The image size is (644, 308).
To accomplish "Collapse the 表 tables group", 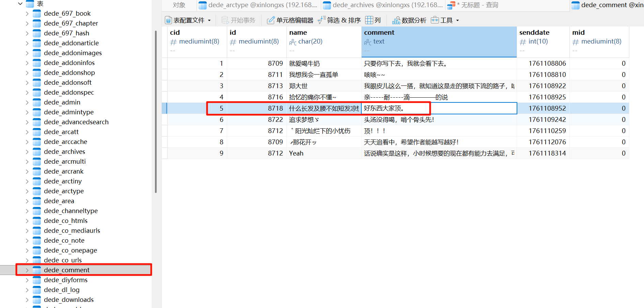I will 20,4.
